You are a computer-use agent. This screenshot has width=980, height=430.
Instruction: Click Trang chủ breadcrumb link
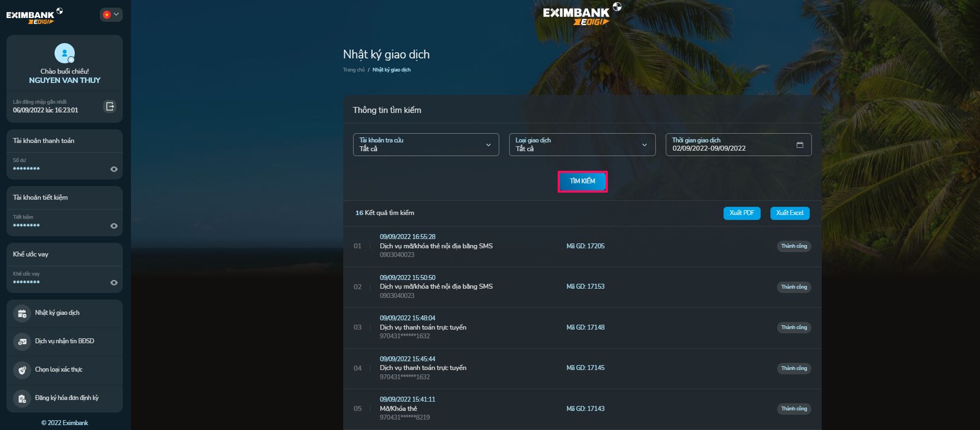click(354, 70)
